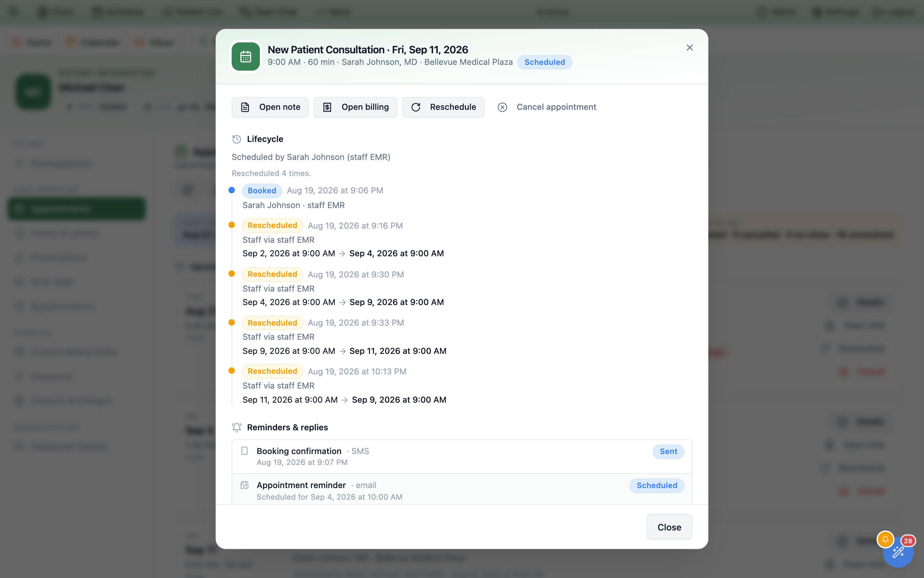Click the Close button at dialog bottom

669,527
